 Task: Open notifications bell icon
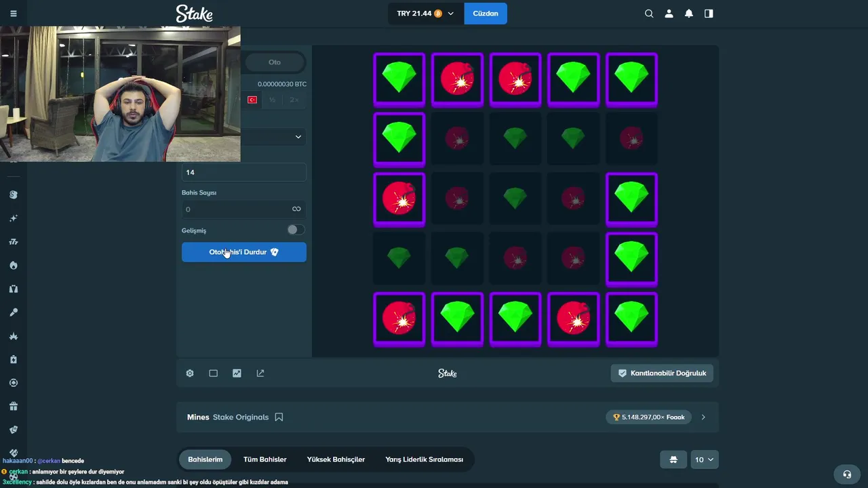pyautogui.click(x=689, y=14)
